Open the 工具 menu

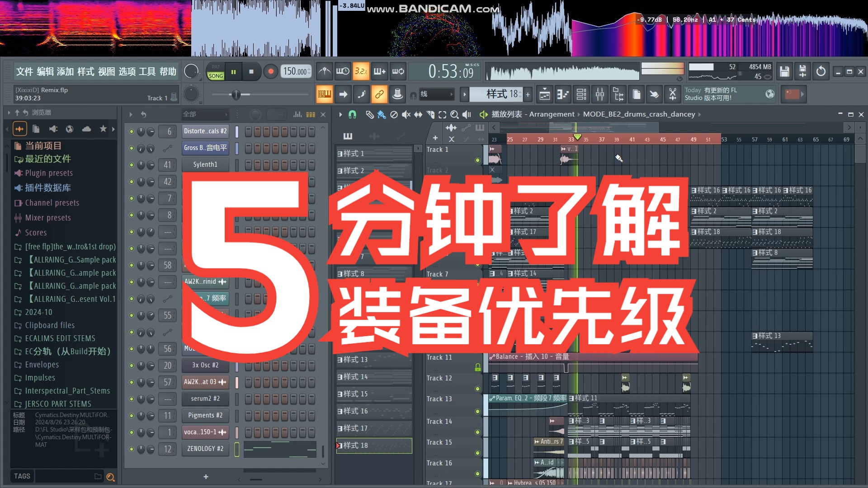147,71
